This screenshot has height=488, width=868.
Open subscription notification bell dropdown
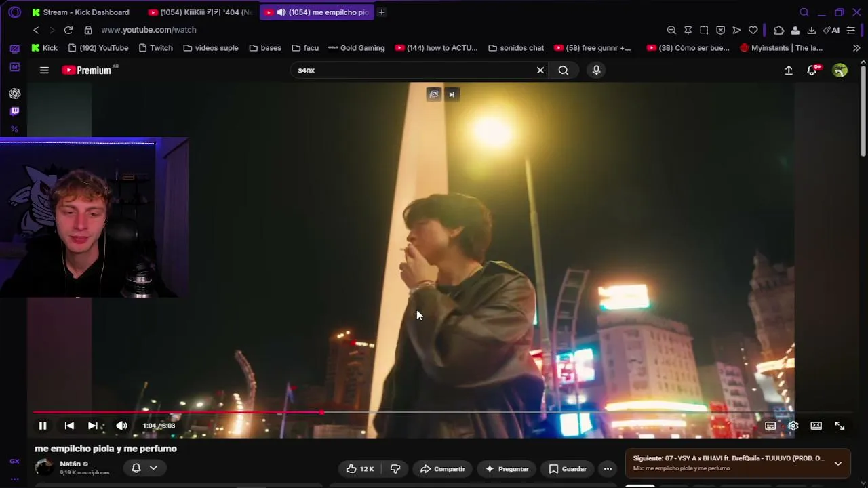(144, 468)
